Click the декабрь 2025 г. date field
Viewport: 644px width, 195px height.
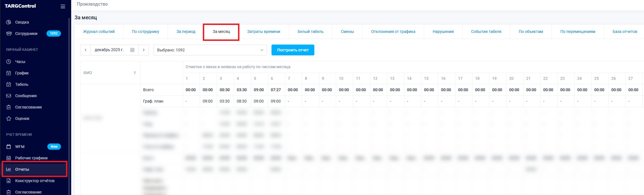click(x=109, y=50)
